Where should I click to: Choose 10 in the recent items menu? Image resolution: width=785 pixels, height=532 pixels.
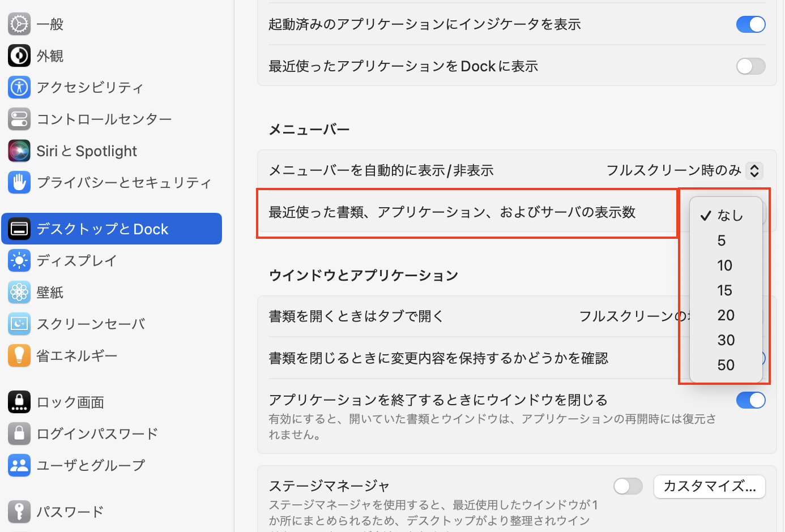click(x=724, y=265)
